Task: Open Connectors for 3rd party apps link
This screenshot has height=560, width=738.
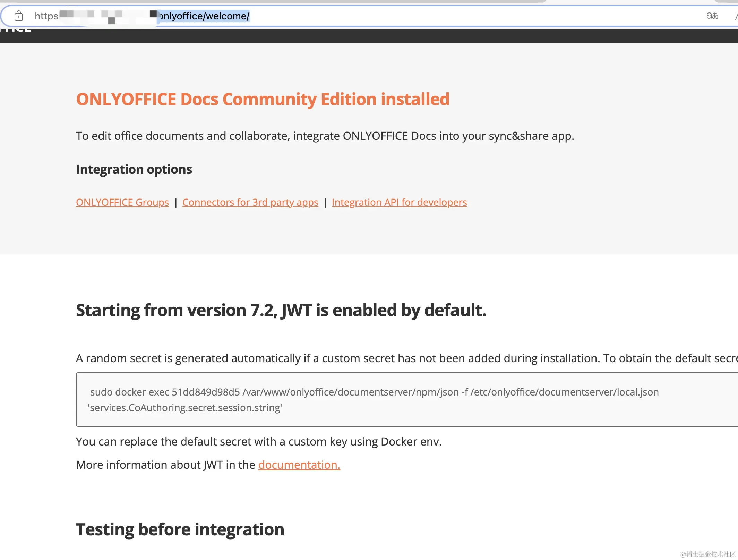Action: tap(250, 202)
